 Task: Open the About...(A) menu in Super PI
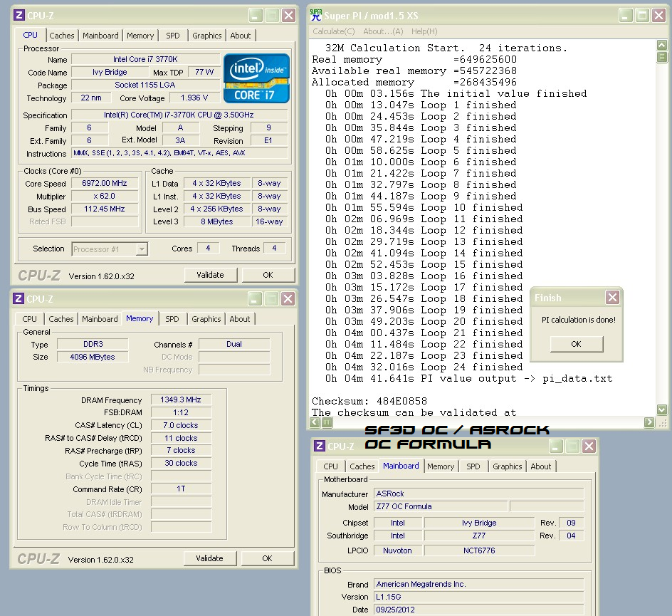point(383,31)
